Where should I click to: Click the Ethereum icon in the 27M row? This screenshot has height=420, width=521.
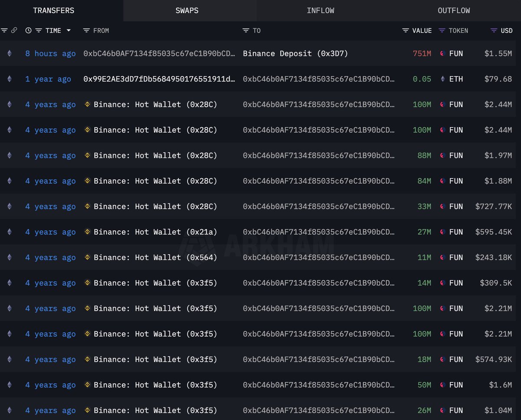[x=10, y=232]
